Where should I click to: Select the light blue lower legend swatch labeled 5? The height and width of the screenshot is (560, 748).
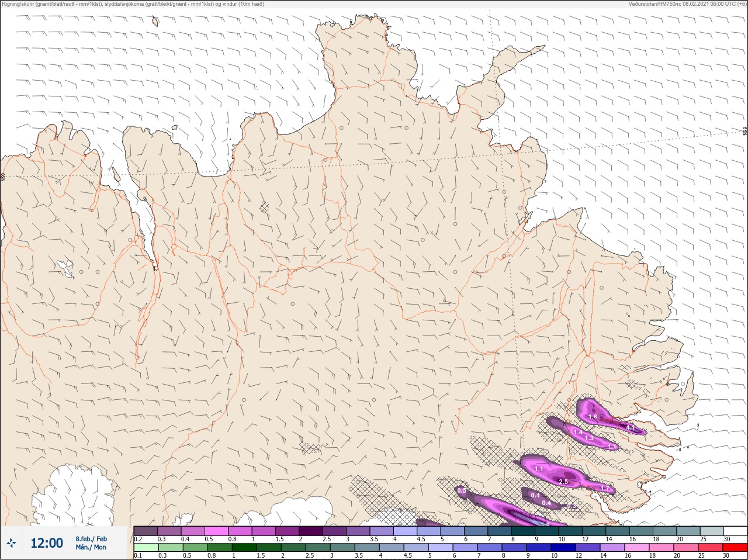pos(441,548)
